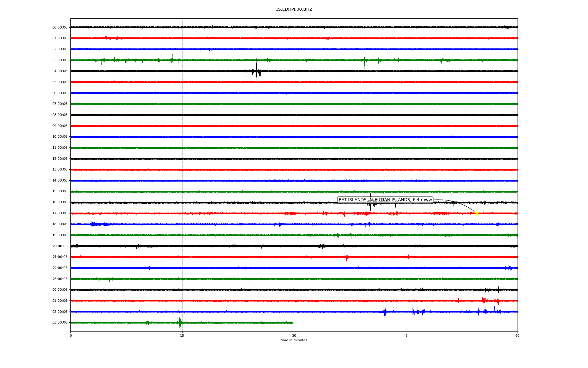This screenshot has height=368, width=588.
Task: Click the green spike near 39 min on 03:00:06 trace
Action: point(364,63)
